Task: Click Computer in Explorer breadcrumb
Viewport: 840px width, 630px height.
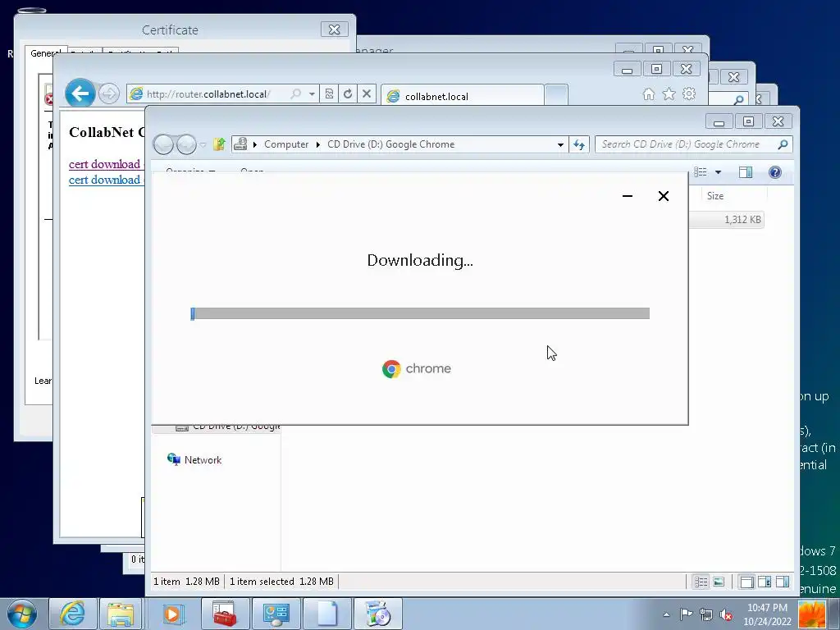Action: pyautogui.click(x=286, y=144)
